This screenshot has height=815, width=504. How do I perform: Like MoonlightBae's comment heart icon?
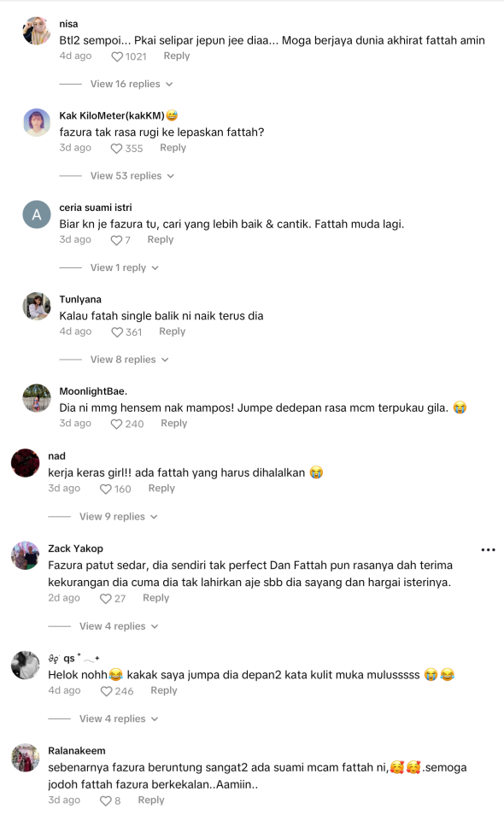[117, 424]
